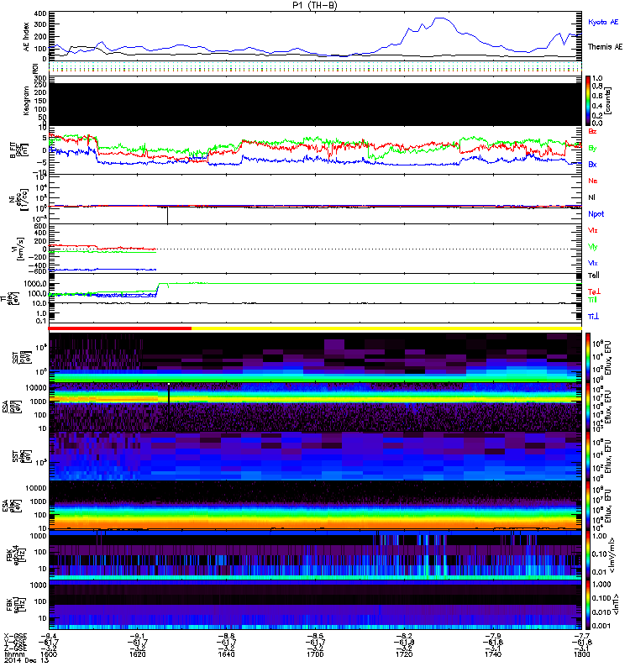Viewport: 630px width, 672px height.
Task: Select the Kyoto AE legend label
Action: point(603,22)
